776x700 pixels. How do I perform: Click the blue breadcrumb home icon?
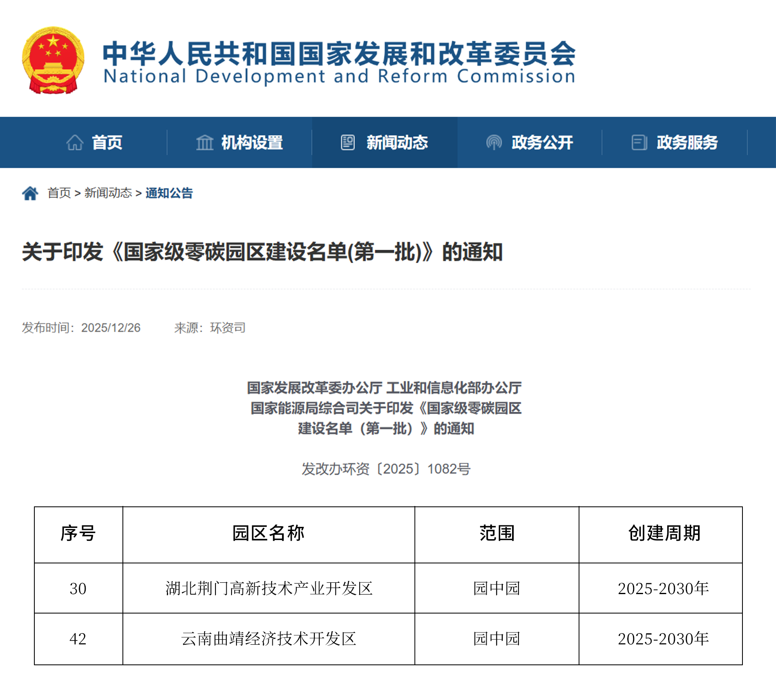30,193
